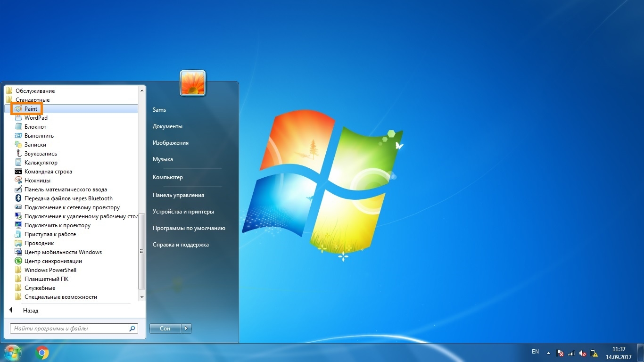This screenshot has height=362, width=644.
Task: Expand the Windows PowerShell folder
Action: tap(50, 270)
